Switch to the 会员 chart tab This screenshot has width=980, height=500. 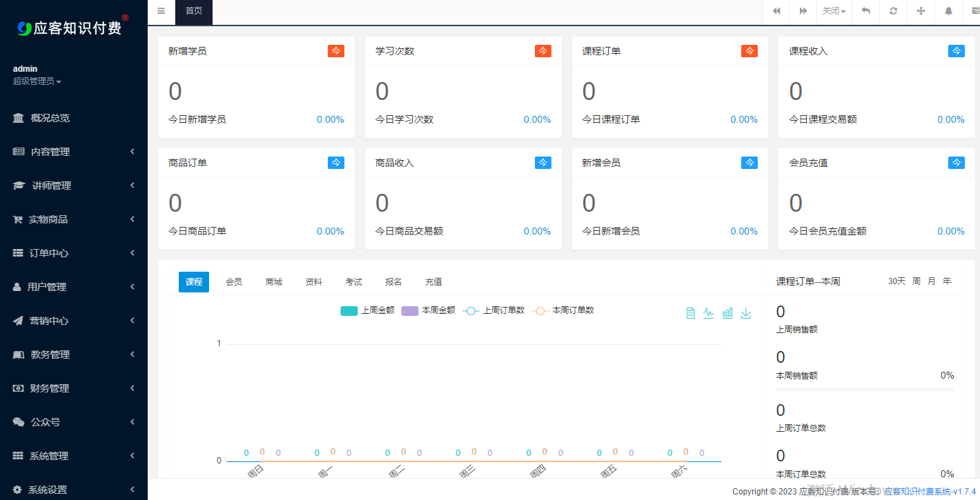pyautogui.click(x=233, y=281)
